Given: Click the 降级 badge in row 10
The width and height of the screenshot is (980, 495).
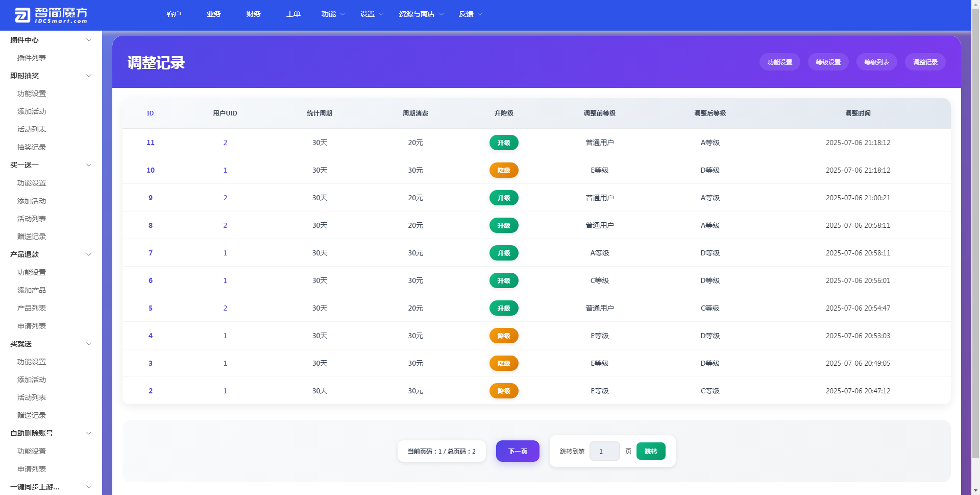Looking at the screenshot, I should 504,170.
